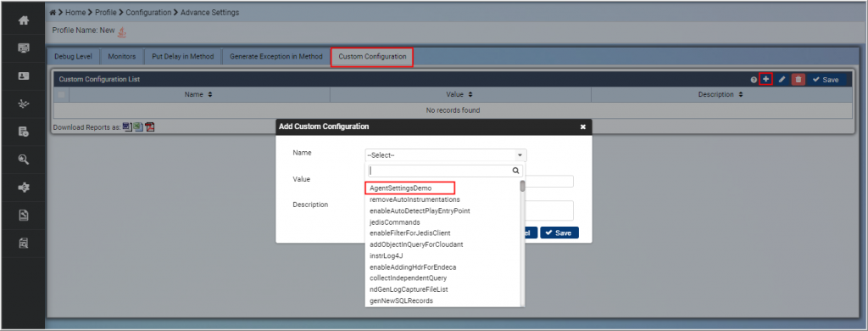
Task: Click the Java icon beside Profile Name
Action: [122, 32]
